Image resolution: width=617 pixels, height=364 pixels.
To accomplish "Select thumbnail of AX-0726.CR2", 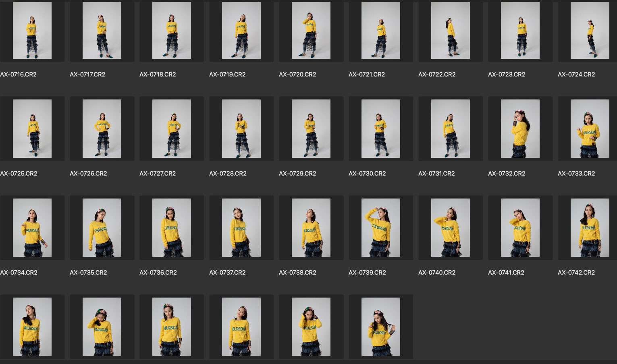I will [102, 128].
